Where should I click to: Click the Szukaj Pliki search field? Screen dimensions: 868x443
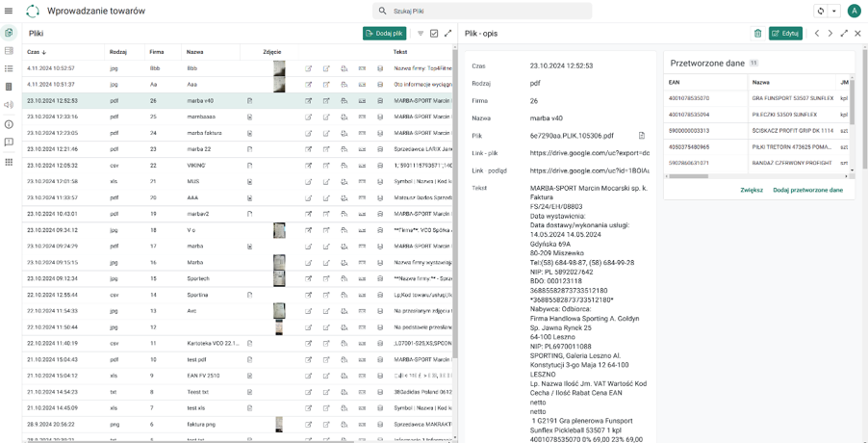pos(482,12)
